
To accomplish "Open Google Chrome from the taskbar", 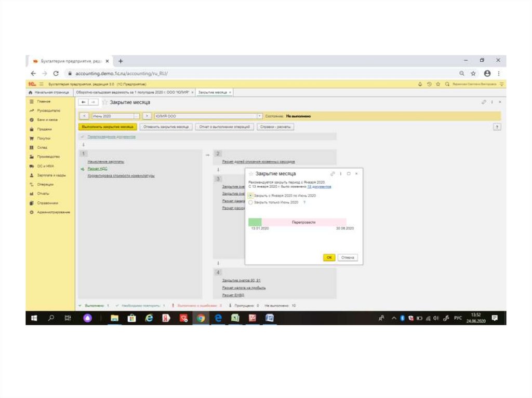I will (201, 318).
